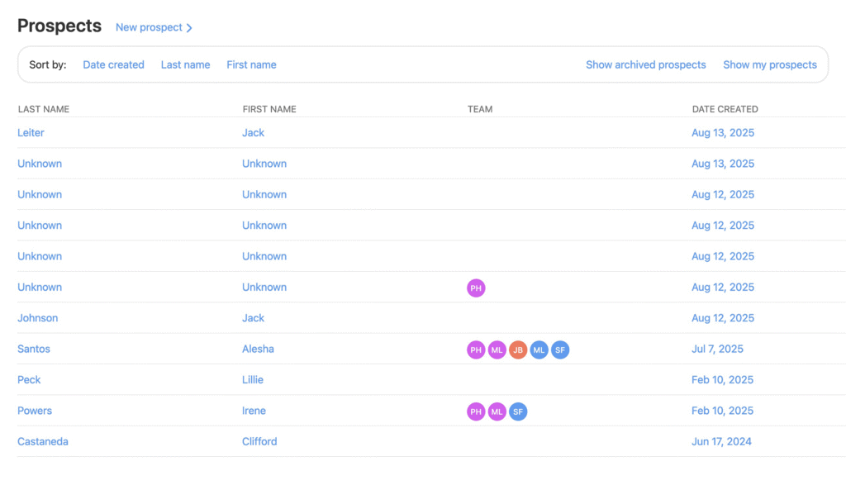
Task: Toggle Show my prospects filter
Action: click(x=769, y=64)
